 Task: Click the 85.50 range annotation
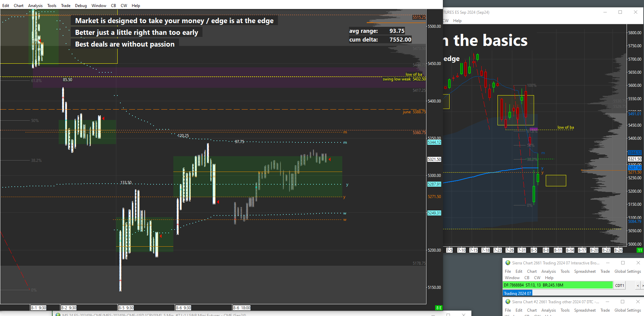coord(67,80)
